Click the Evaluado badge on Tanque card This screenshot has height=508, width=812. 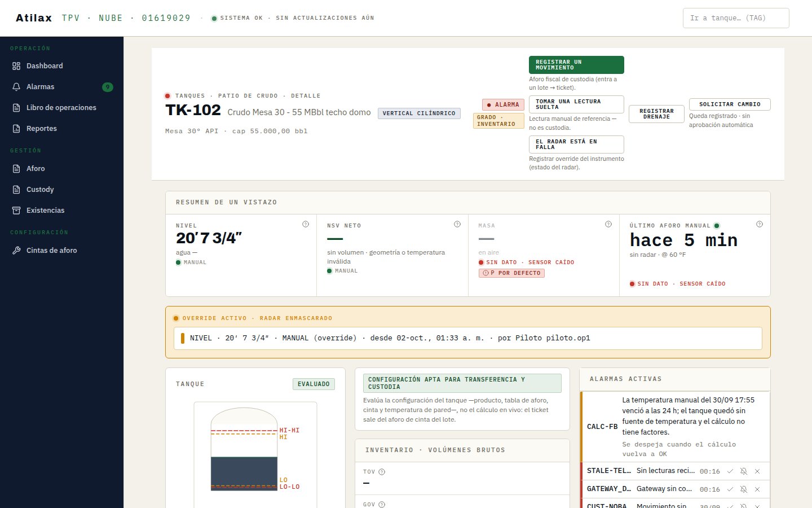(x=314, y=384)
